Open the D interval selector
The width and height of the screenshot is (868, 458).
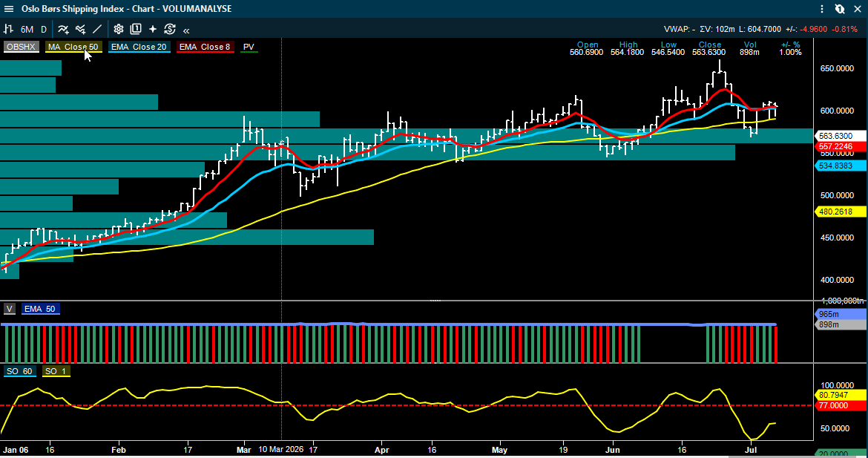coord(44,30)
